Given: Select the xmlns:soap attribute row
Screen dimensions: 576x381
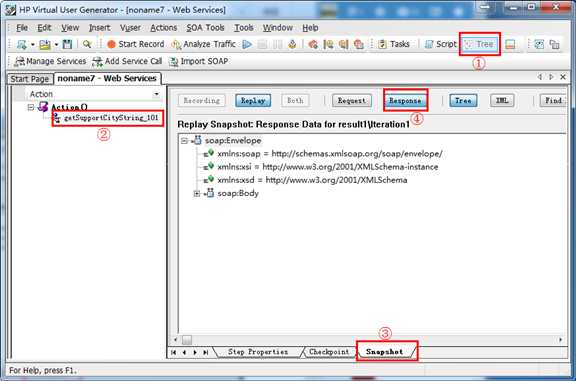Looking at the screenshot, I should [x=330, y=154].
